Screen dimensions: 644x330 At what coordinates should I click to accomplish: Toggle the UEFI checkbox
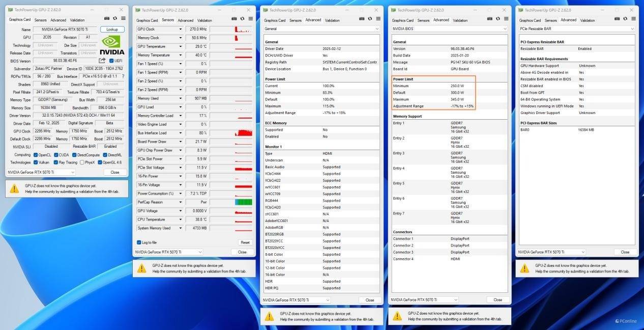tap(111, 61)
